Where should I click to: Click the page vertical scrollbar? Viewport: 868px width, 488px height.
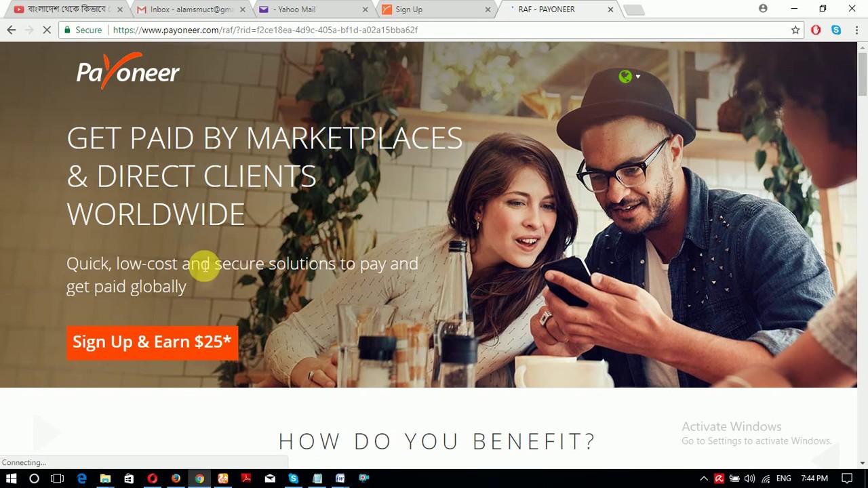coord(863,254)
